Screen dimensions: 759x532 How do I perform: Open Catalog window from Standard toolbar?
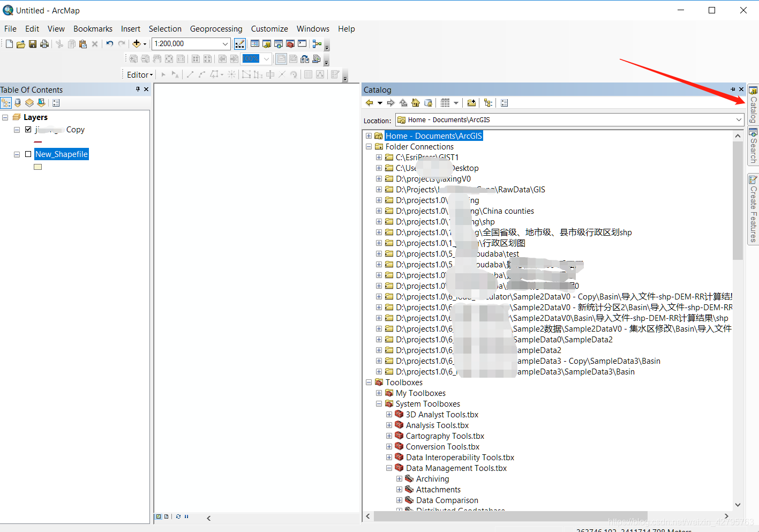[267, 44]
